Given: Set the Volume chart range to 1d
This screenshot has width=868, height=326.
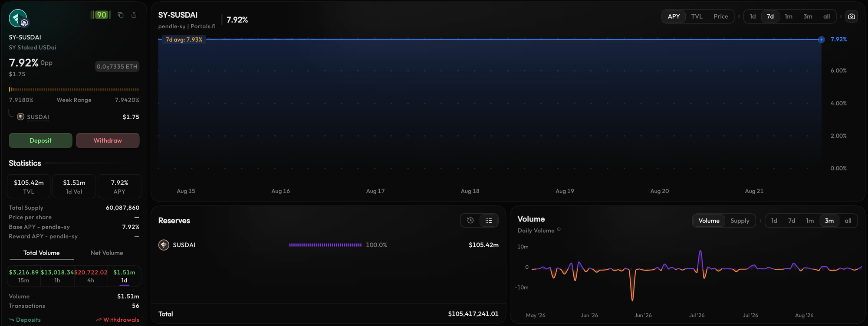Looking at the screenshot, I should click(x=774, y=221).
